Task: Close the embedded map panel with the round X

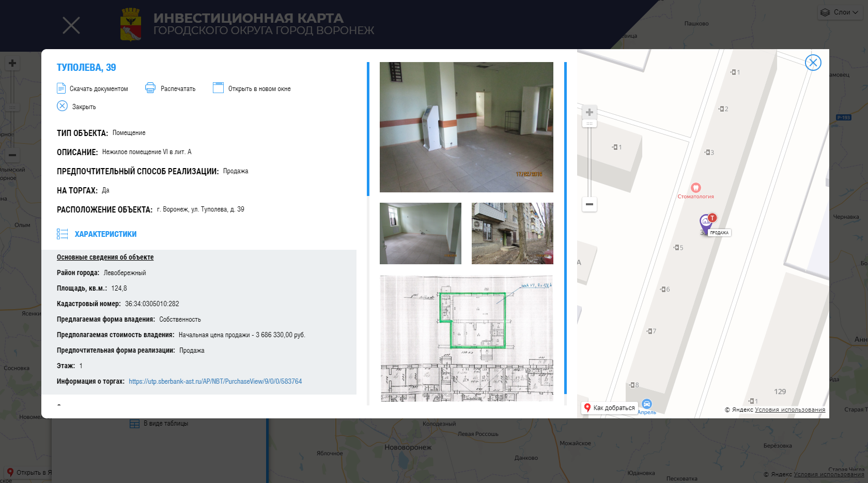Action: [x=813, y=63]
